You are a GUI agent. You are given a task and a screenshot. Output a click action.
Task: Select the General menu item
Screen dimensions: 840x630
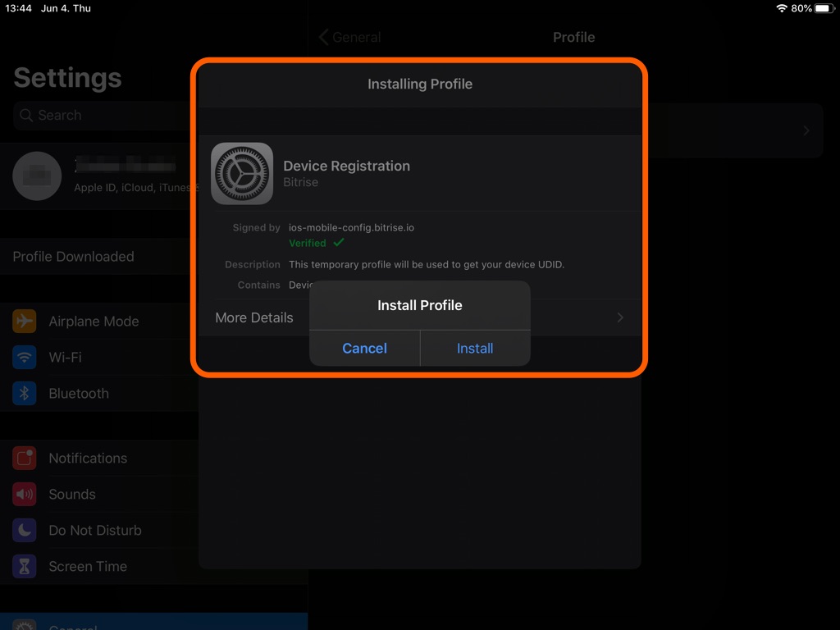(72, 626)
